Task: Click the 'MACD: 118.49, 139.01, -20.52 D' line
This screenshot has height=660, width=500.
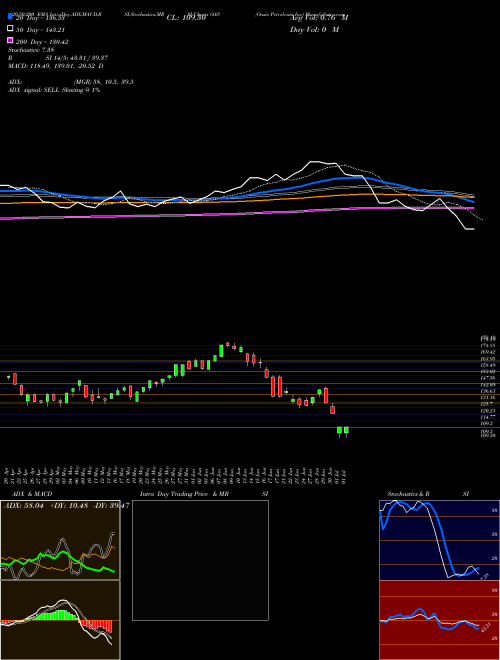Action: [56, 66]
